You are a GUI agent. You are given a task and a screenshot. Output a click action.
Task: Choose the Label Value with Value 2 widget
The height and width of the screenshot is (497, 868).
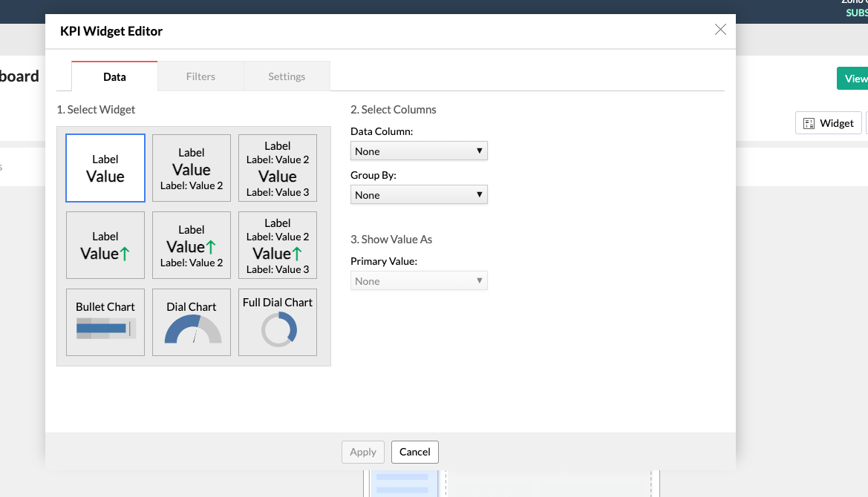point(192,168)
